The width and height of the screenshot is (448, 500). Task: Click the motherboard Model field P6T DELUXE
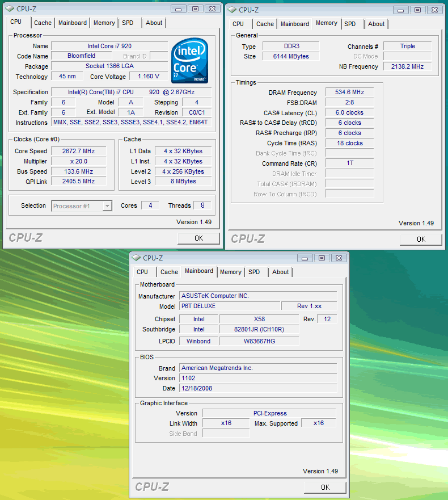pos(229,306)
